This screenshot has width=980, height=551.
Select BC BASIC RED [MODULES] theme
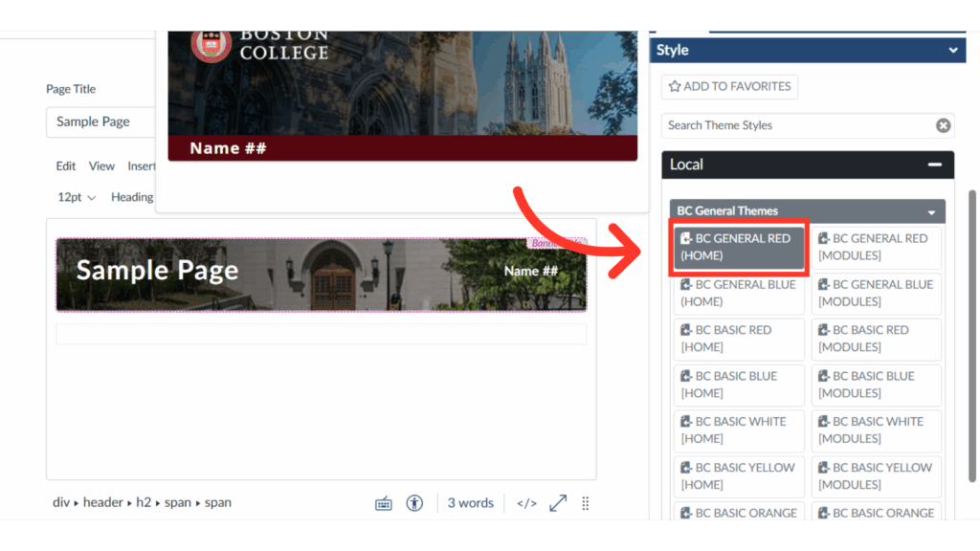point(877,339)
